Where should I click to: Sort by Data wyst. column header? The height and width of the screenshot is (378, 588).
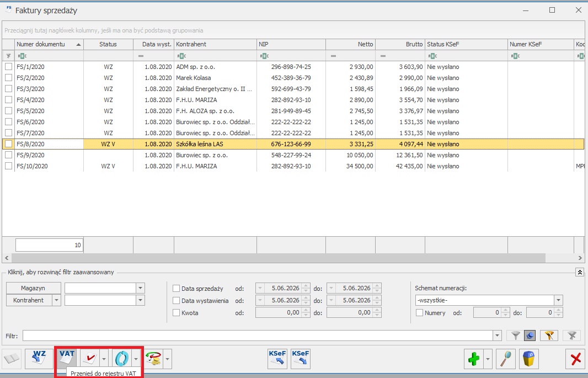click(153, 44)
